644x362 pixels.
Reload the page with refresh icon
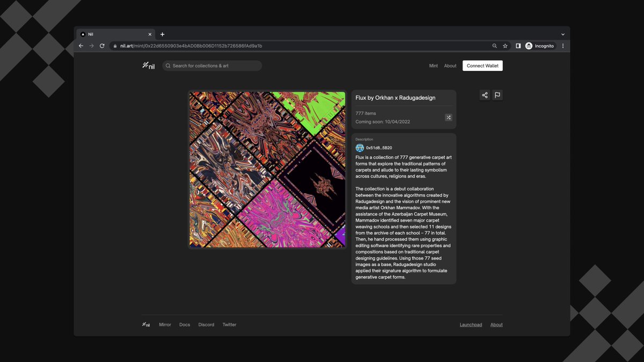pyautogui.click(x=102, y=46)
